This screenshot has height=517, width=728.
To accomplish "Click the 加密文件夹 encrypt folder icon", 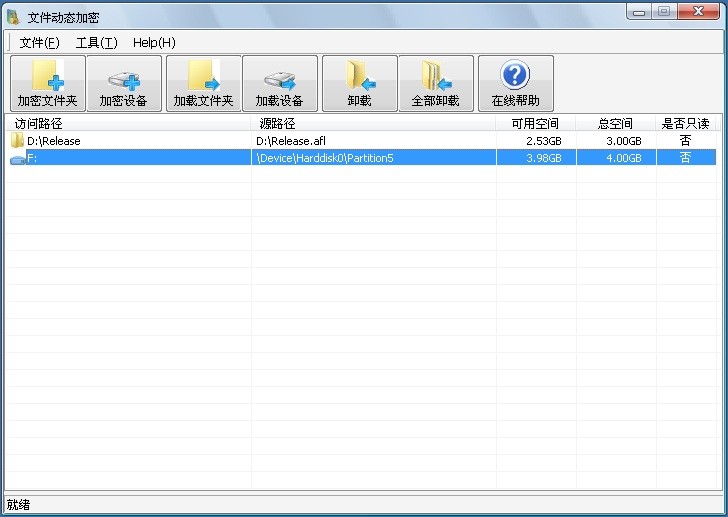I will coord(47,76).
